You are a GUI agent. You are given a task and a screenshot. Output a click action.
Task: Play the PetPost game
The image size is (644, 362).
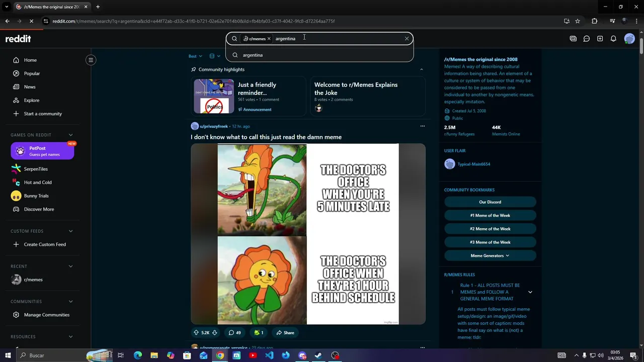(x=42, y=151)
